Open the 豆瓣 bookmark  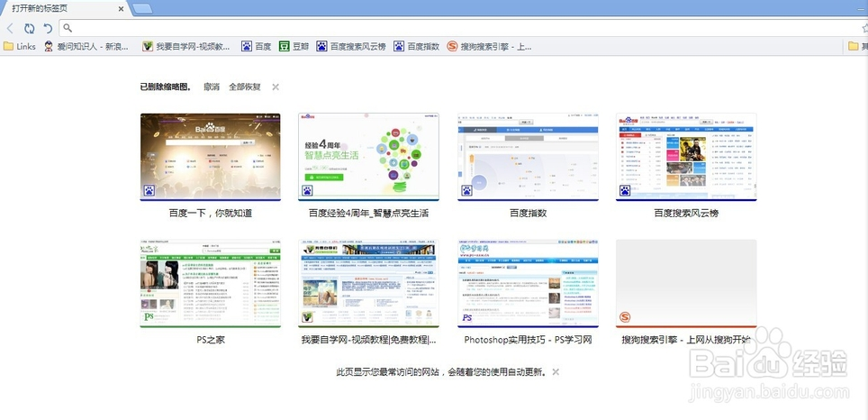click(294, 47)
